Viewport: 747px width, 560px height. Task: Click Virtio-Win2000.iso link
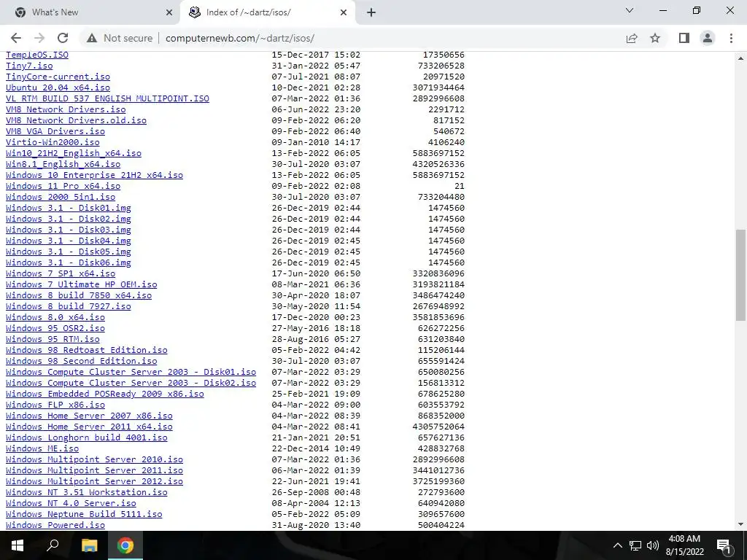[x=53, y=142]
